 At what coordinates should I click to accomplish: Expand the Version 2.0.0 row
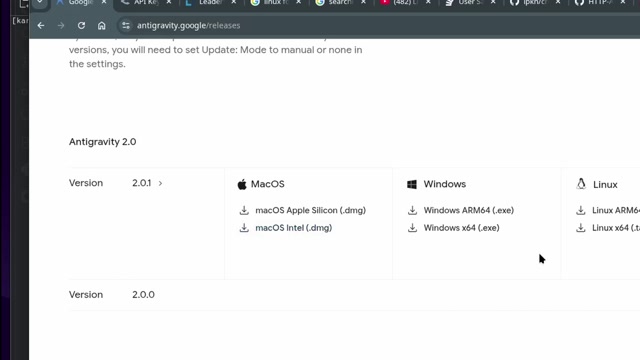point(143,295)
